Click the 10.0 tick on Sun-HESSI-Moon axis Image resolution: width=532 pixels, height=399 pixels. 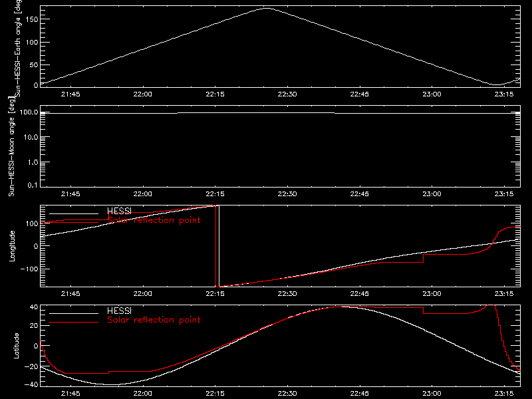coord(31,137)
